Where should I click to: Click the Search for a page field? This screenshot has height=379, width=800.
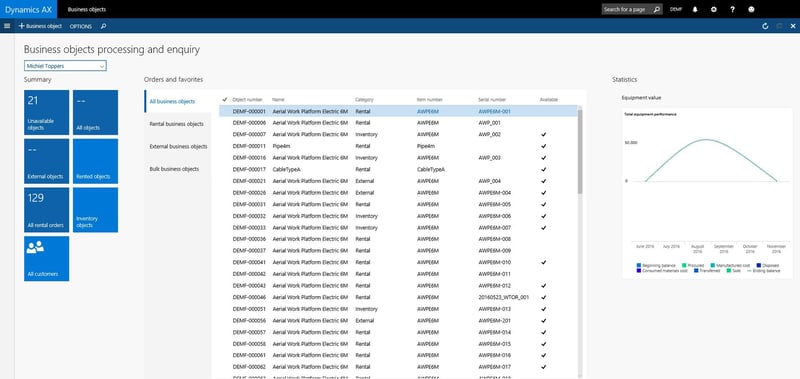pyautogui.click(x=632, y=9)
